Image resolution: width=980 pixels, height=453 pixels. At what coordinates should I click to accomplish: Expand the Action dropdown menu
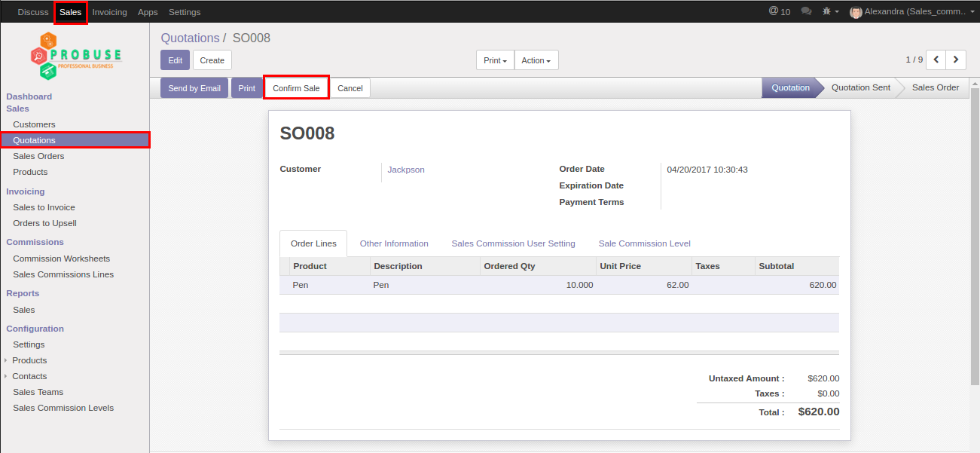coord(536,60)
